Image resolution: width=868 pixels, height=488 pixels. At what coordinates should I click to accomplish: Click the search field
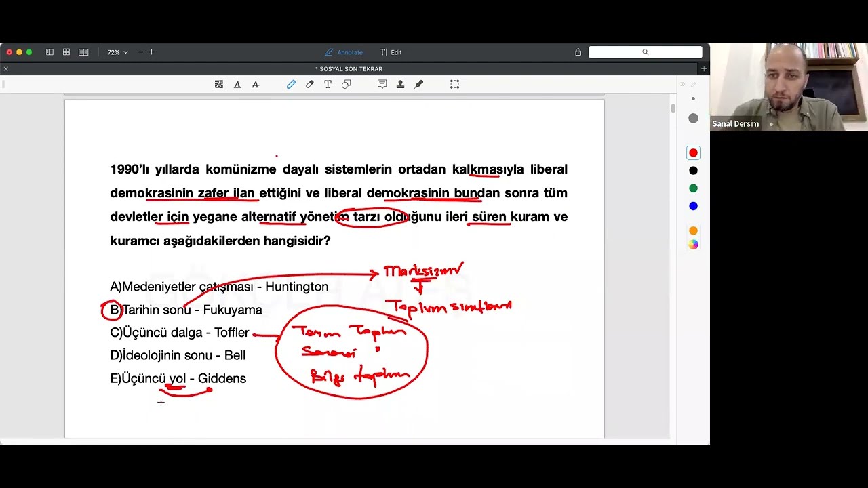coord(645,52)
